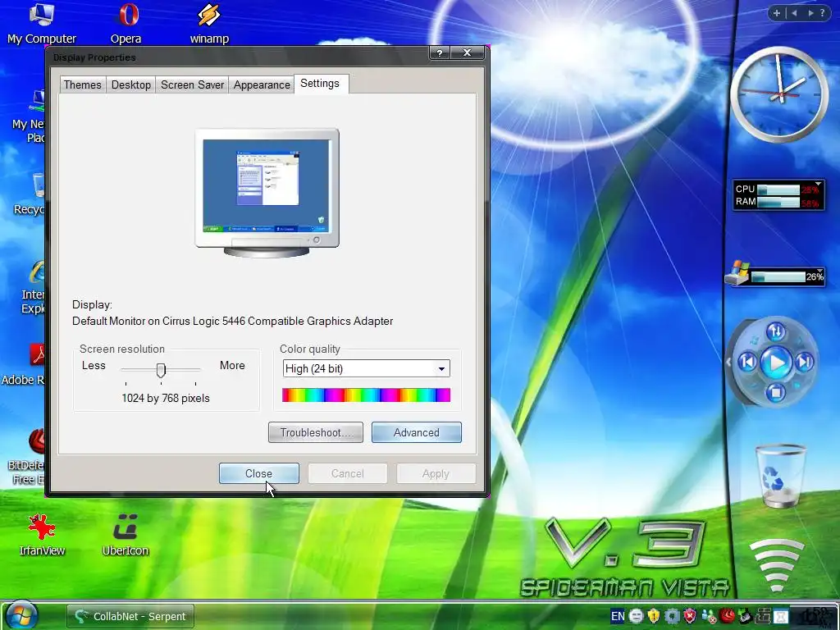The height and width of the screenshot is (630, 840).
Task: Stop playback in the media gadget
Action: pos(775,393)
